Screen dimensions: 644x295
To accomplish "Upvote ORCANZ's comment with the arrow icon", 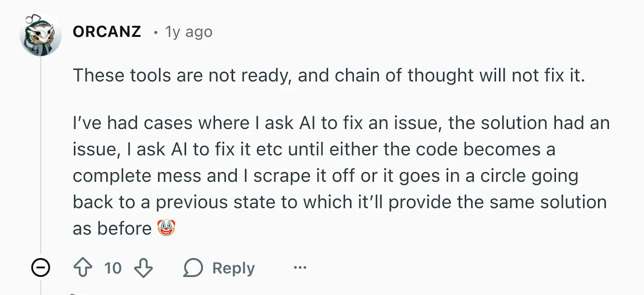I will tap(84, 267).
